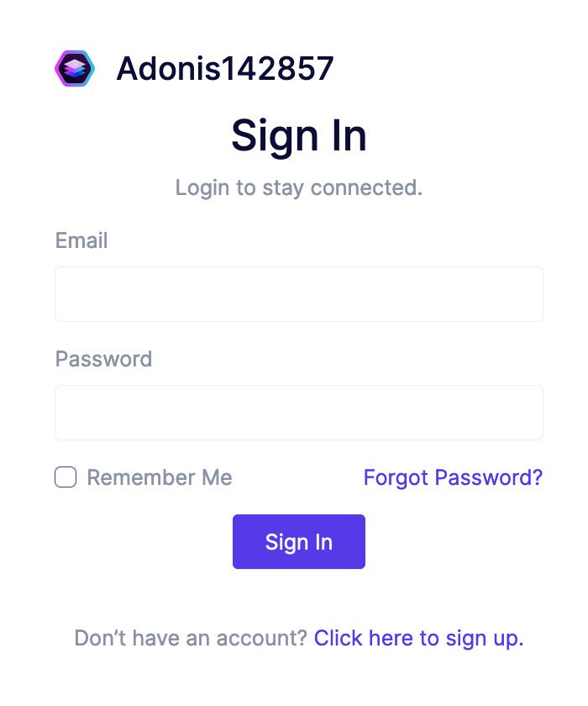Click the Don't have an account? text
Screen dimensions: 588x706
tap(191, 638)
